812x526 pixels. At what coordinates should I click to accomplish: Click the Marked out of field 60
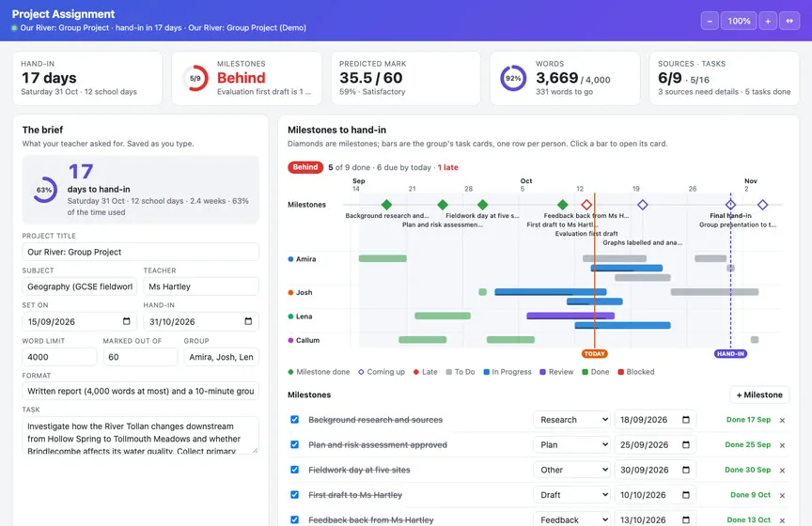[140, 357]
